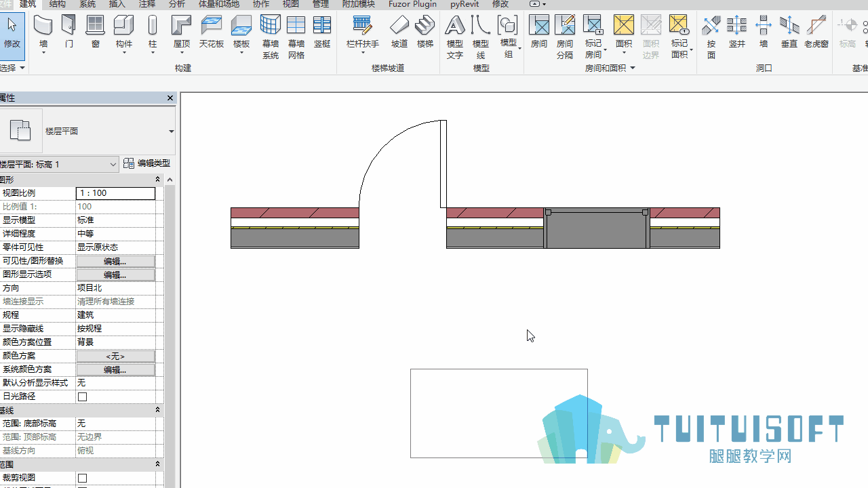Click the 视图比例 1:100 field

point(115,193)
